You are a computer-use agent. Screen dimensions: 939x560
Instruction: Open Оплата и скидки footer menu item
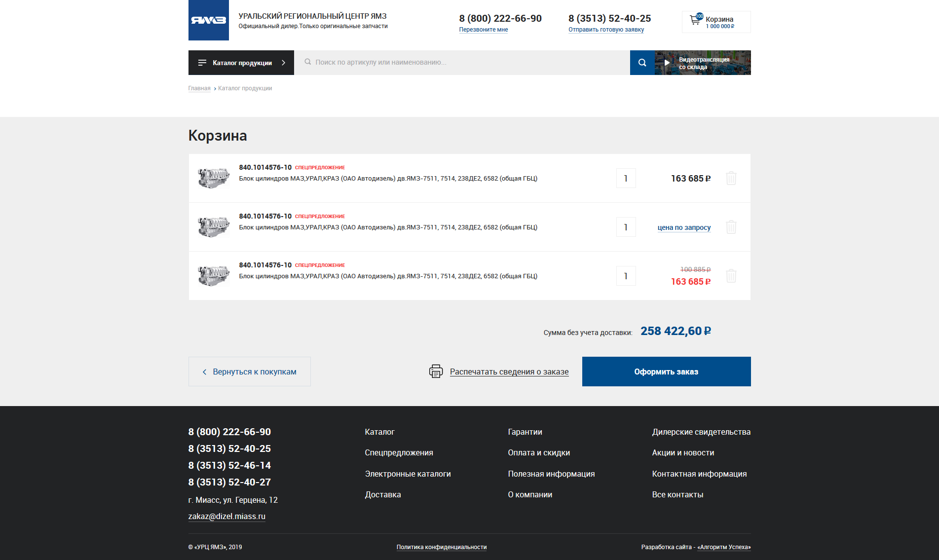click(x=539, y=452)
